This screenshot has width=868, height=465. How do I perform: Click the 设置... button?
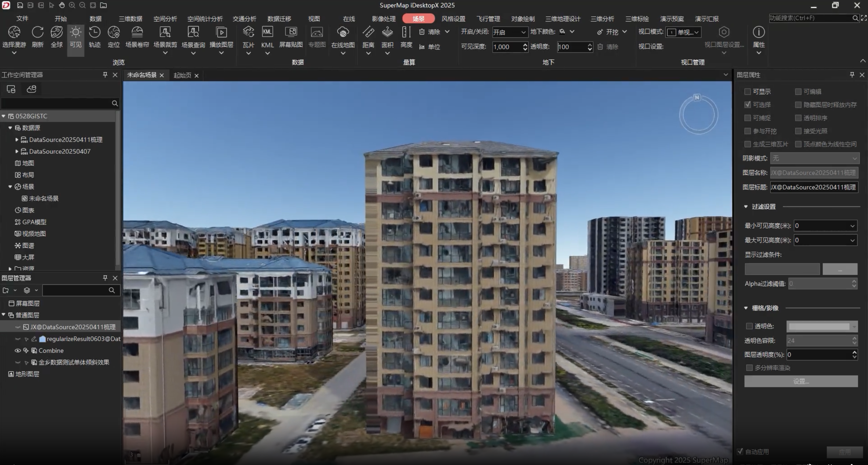801,381
